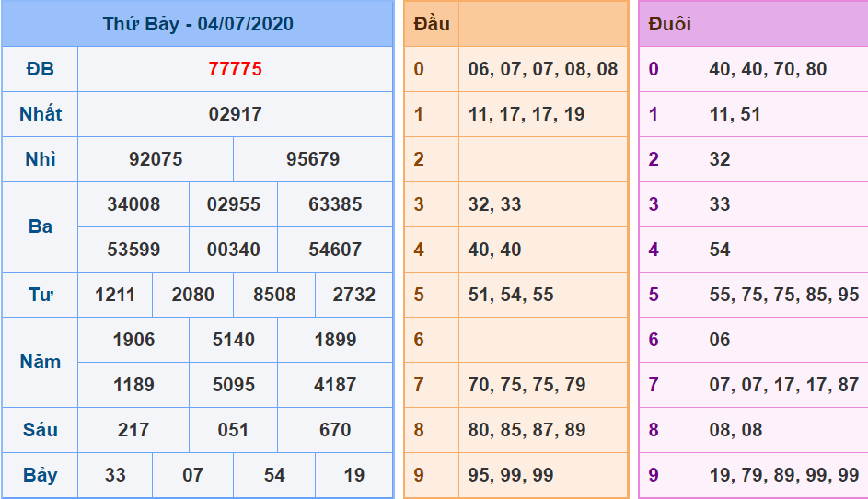Click the ĐB row label

[40, 69]
